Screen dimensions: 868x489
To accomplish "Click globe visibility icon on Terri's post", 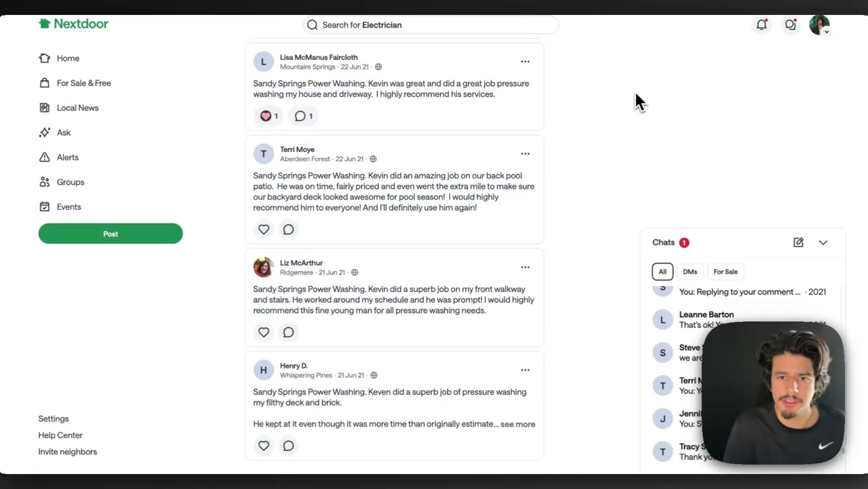I will pyautogui.click(x=373, y=159).
